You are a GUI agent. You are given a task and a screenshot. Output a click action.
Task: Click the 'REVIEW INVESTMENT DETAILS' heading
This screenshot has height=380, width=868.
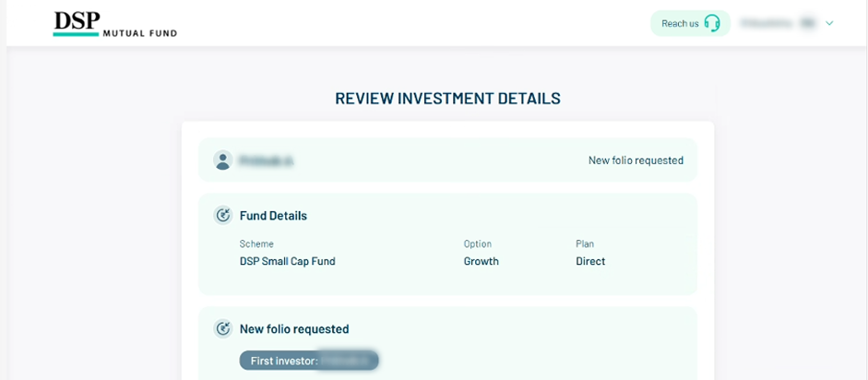448,99
